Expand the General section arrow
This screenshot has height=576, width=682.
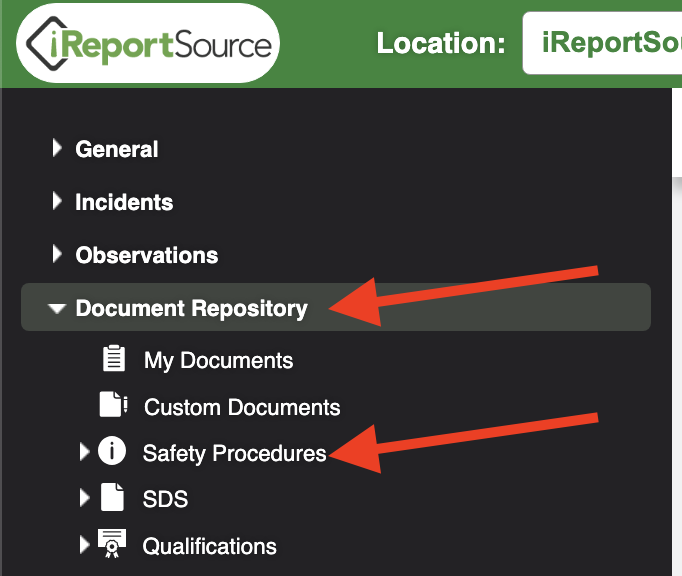tap(57, 148)
